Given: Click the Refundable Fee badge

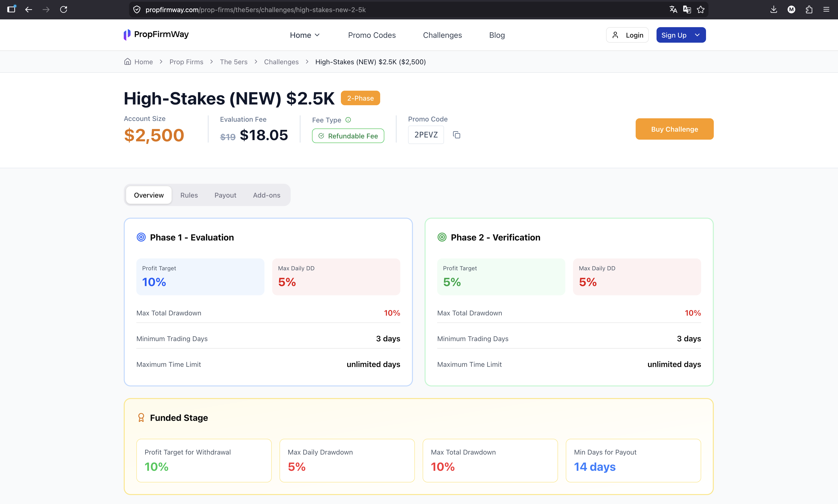Looking at the screenshot, I should [348, 136].
